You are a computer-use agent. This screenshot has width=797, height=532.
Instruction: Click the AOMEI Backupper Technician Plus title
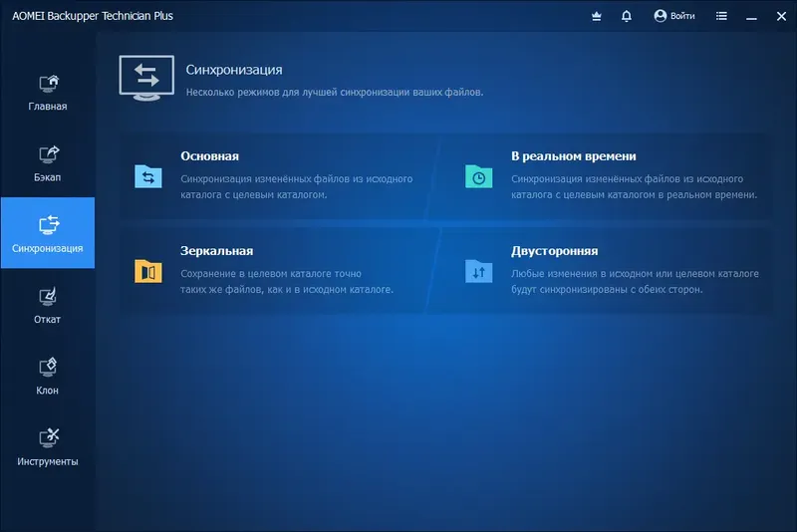93,16
